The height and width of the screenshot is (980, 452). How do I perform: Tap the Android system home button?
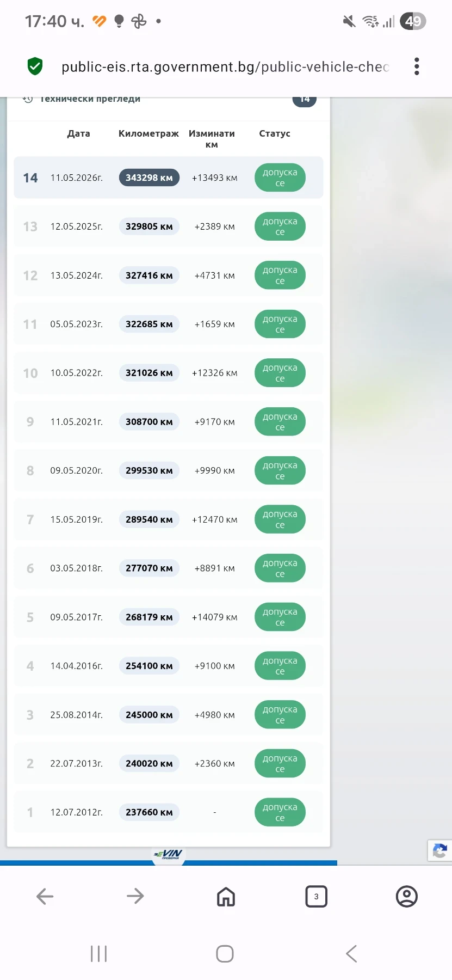coord(225,953)
